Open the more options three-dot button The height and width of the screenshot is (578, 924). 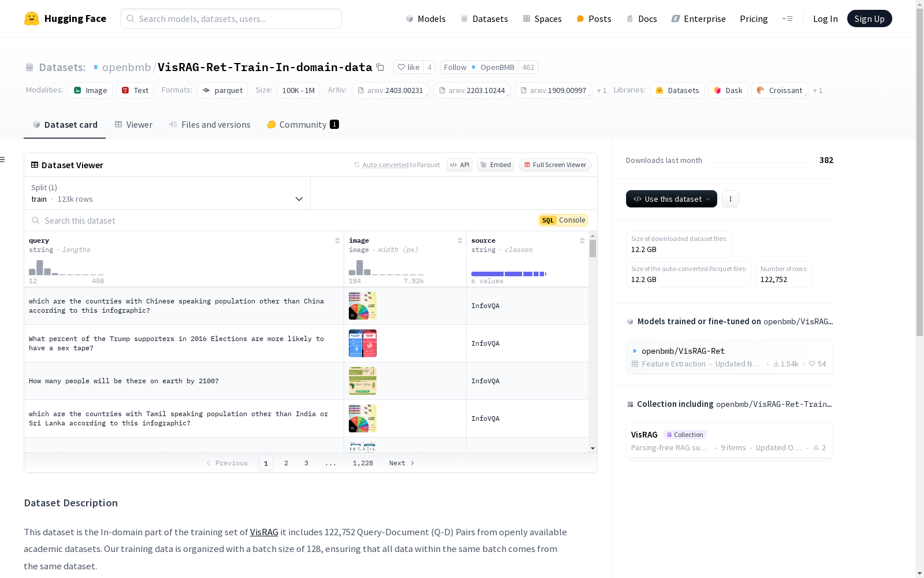[731, 199]
